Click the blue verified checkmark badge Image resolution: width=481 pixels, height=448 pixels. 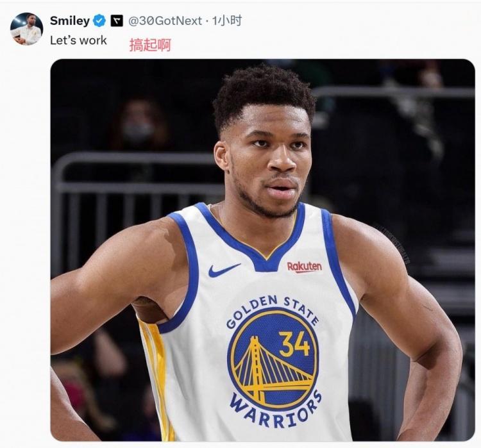(99, 21)
